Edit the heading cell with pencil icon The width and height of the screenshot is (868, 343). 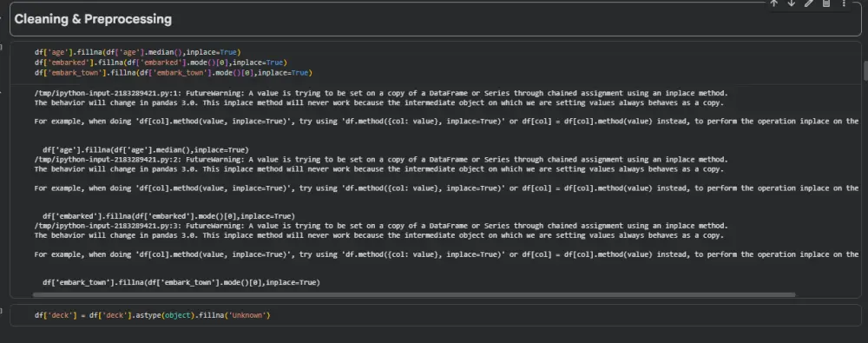pyautogui.click(x=809, y=3)
